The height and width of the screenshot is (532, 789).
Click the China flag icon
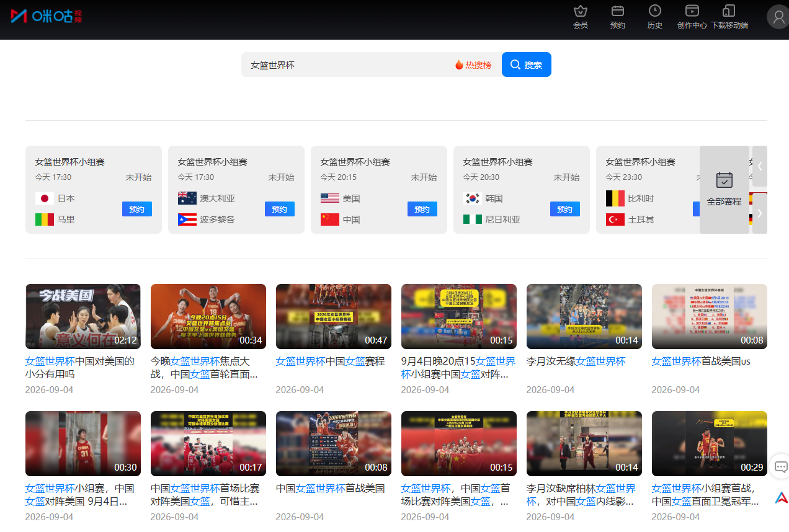pos(330,219)
